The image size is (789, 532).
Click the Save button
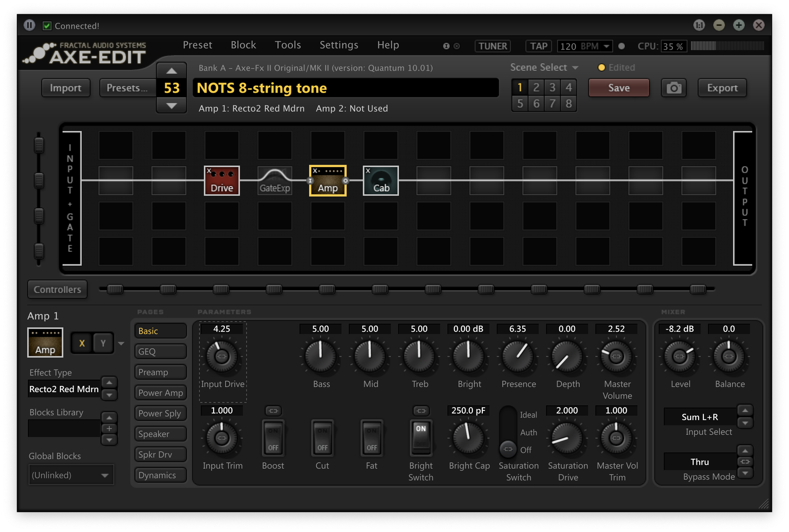click(619, 88)
